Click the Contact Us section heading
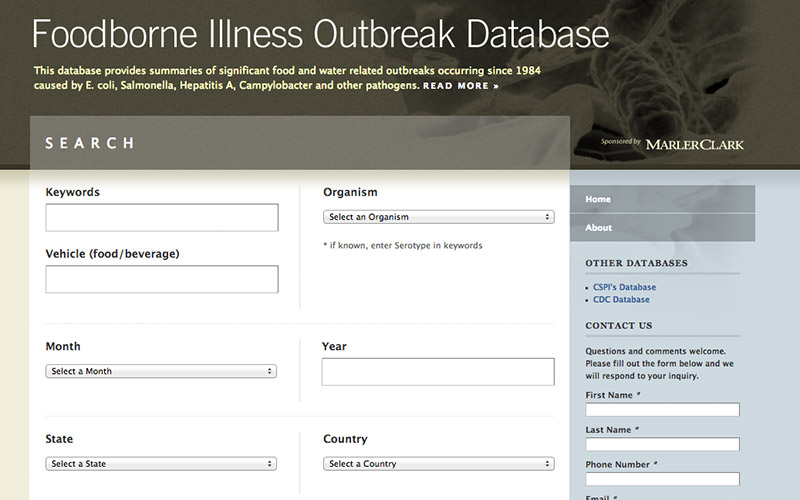Viewport: 800px width, 500px height. click(619, 325)
